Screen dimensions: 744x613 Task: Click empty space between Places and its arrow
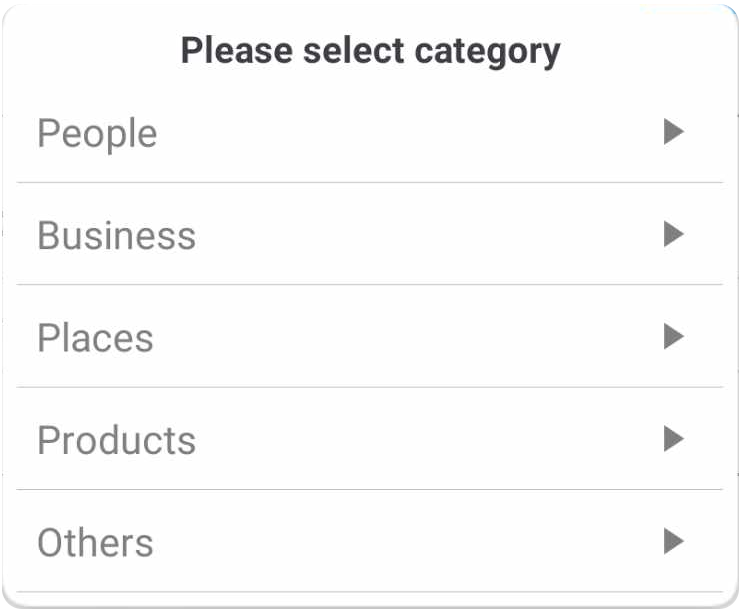[400, 338]
